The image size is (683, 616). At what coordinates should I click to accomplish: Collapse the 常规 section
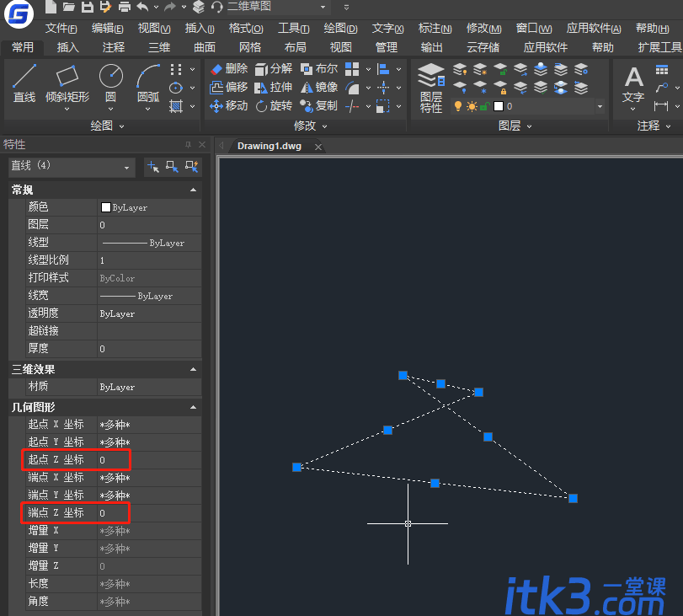[194, 190]
